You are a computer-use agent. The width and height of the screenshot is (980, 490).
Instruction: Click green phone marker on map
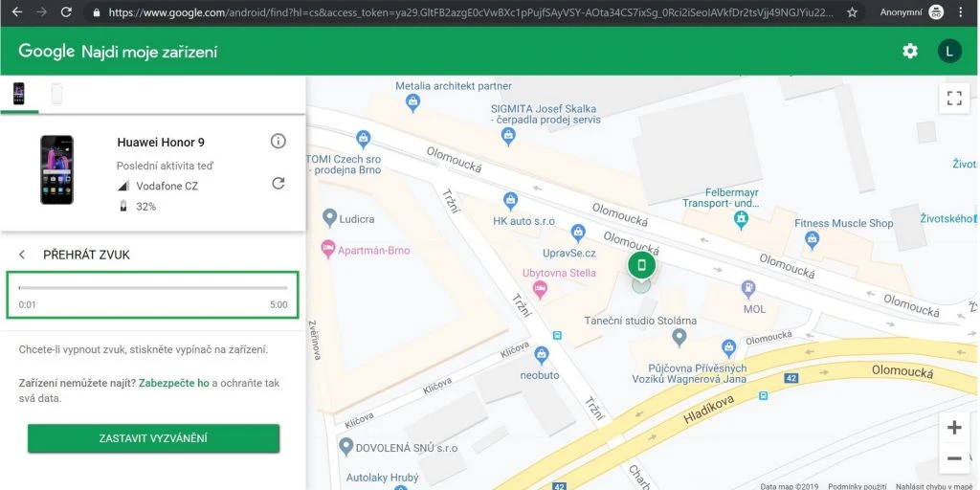641,265
